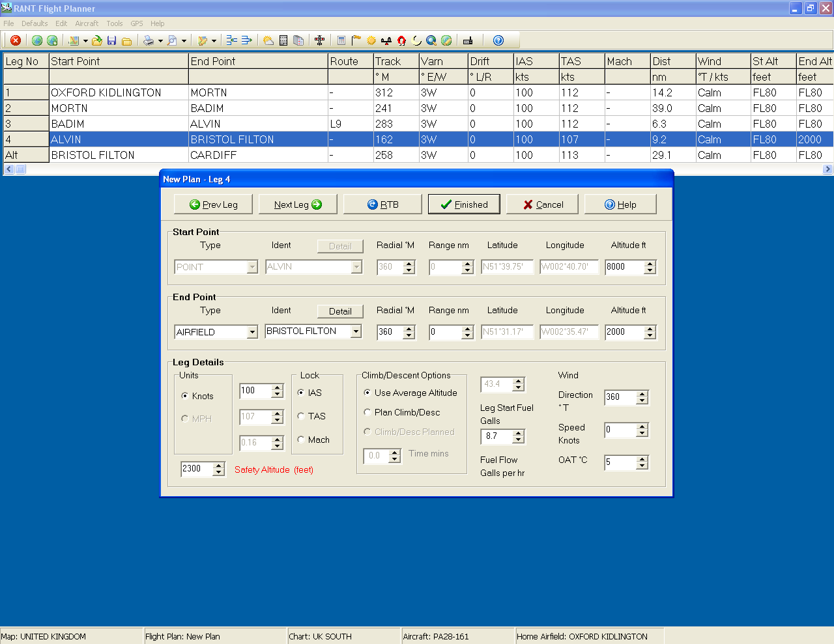Image resolution: width=834 pixels, height=644 pixels.
Task: Click the append leg arrow toolbar icon
Action: [x=246, y=40]
